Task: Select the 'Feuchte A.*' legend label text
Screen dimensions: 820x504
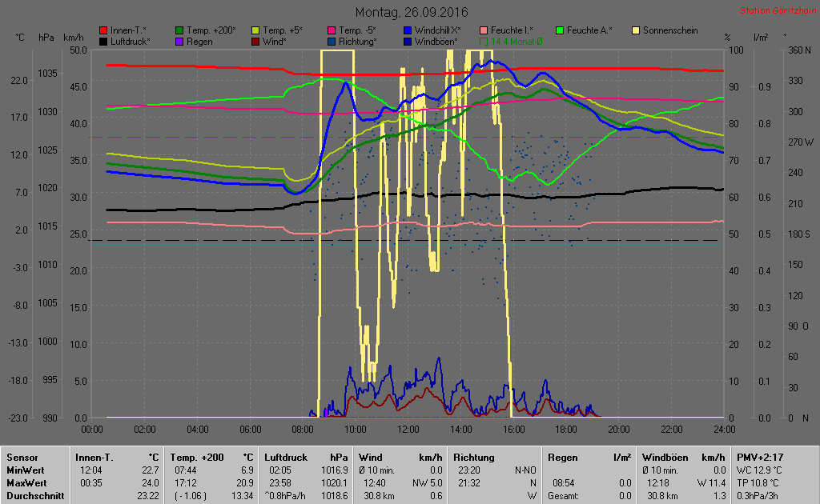Action: pos(589,30)
